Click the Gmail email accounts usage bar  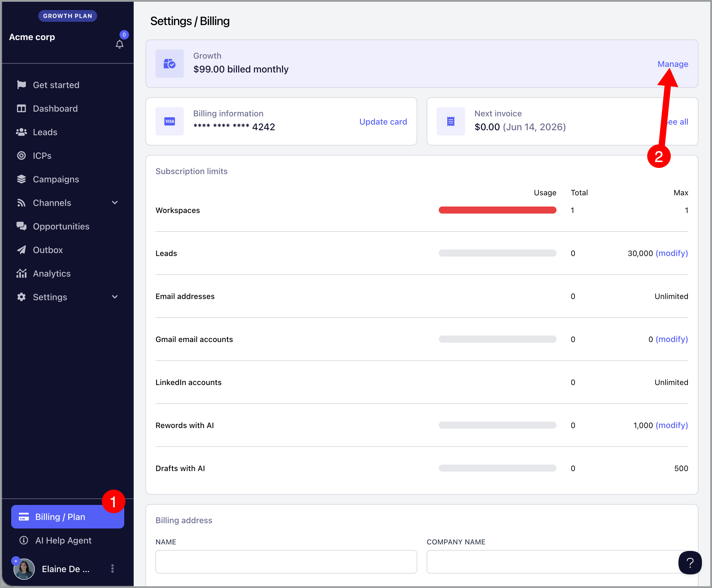click(497, 339)
